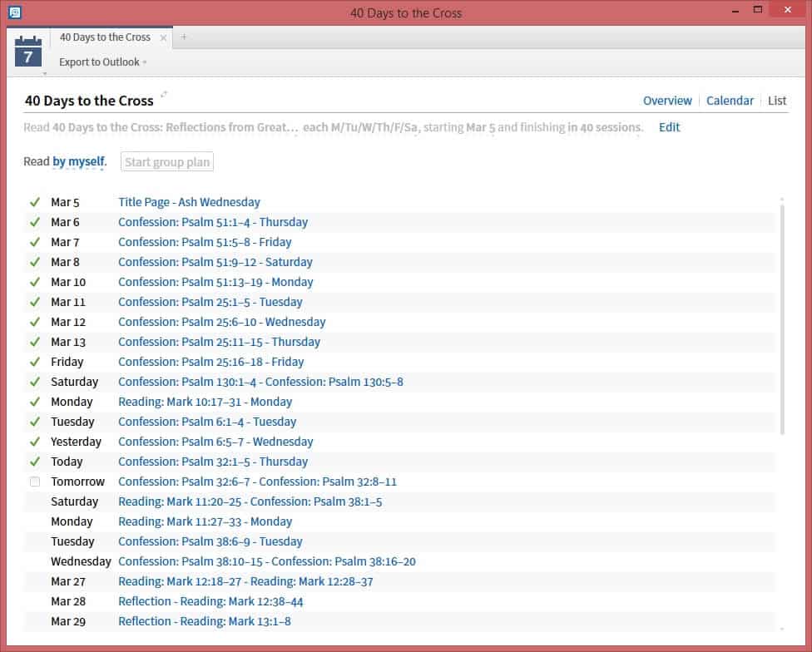Switch to the Calendar view

click(x=730, y=101)
